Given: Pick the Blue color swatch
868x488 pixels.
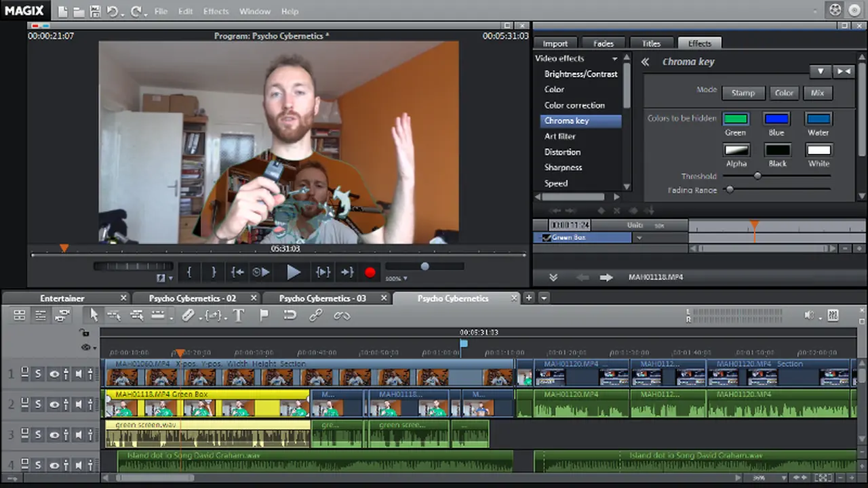Looking at the screenshot, I should (777, 119).
